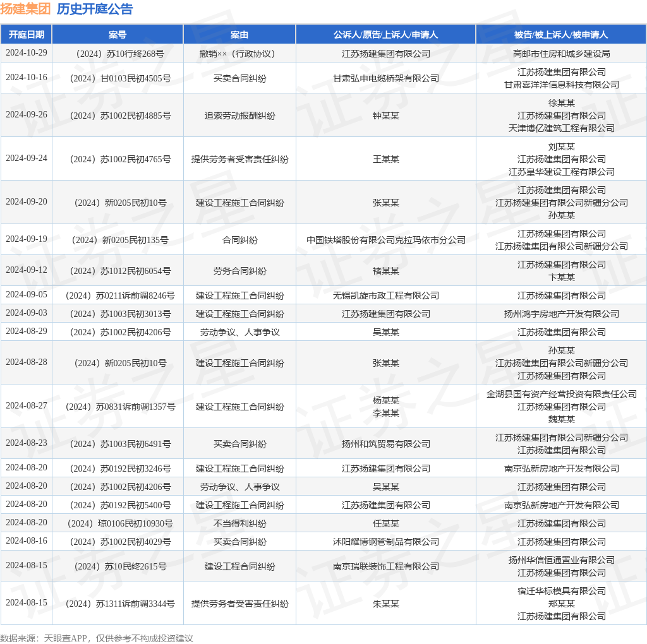
Task: Click case number (2024)甘0103民初4505号
Action: coord(118,78)
